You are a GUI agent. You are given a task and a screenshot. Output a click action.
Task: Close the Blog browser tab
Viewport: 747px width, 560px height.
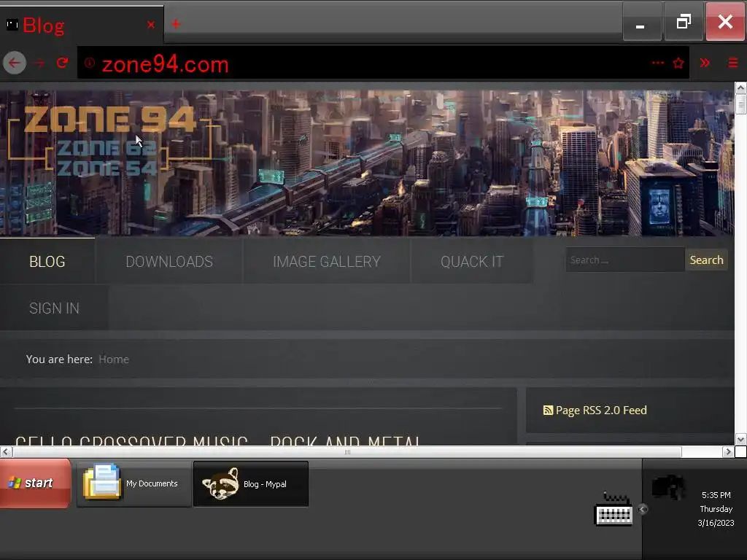point(150,24)
